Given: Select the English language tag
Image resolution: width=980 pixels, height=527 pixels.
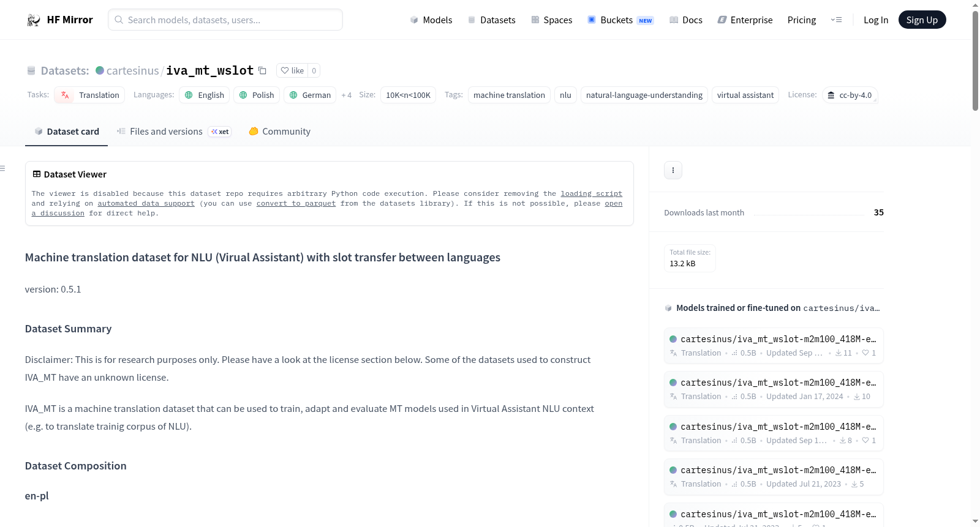Looking at the screenshot, I should [x=205, y=95].
